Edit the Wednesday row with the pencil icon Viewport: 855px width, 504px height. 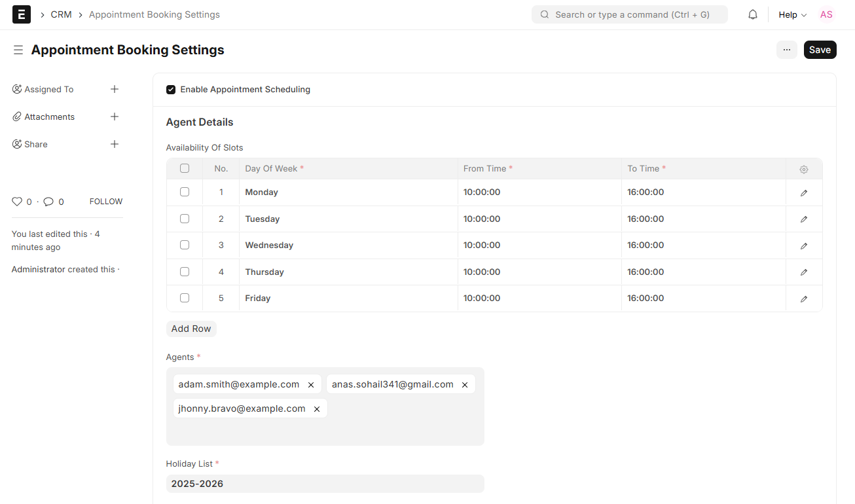tap(804, 246)
